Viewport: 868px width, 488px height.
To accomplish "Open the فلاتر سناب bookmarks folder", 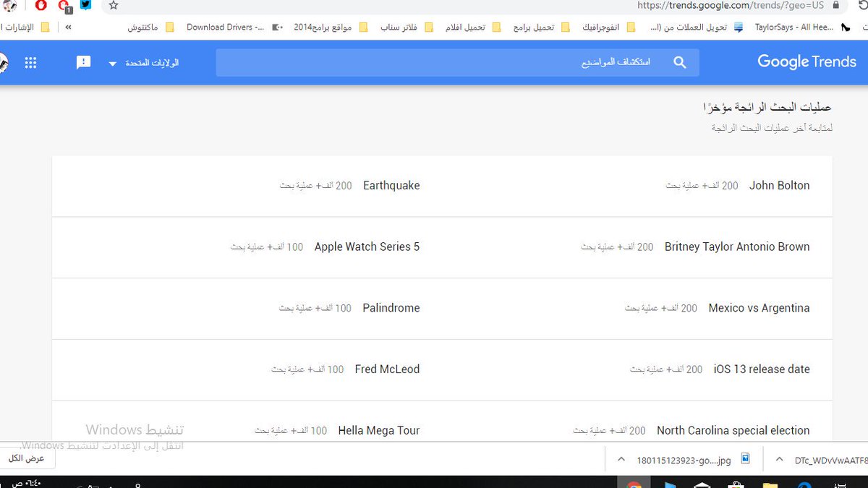I will tap(406, 27).
